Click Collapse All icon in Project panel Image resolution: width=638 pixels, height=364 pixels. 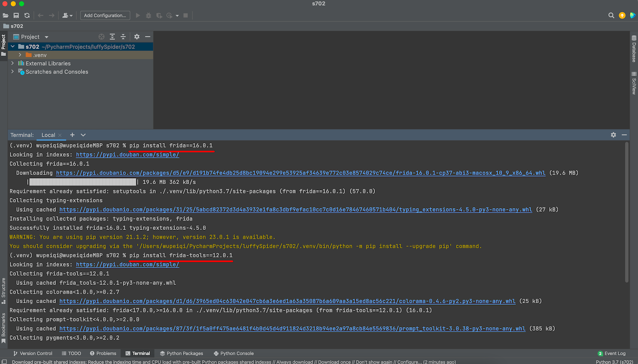pos(123,37)
